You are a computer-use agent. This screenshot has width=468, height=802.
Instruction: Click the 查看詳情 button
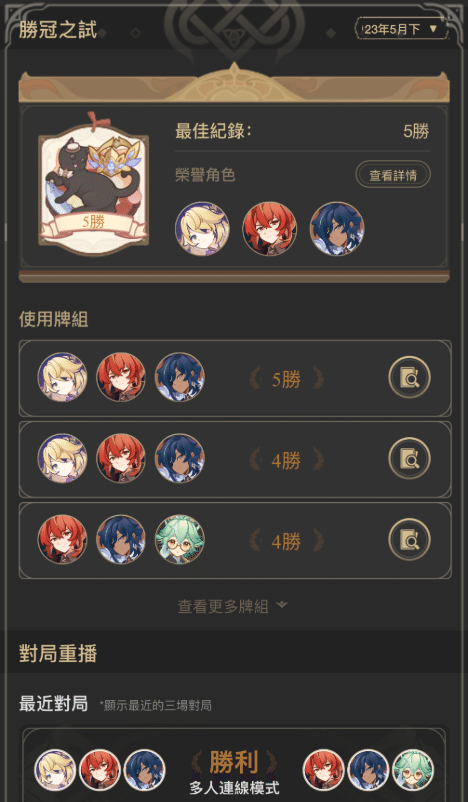(393, 175)
